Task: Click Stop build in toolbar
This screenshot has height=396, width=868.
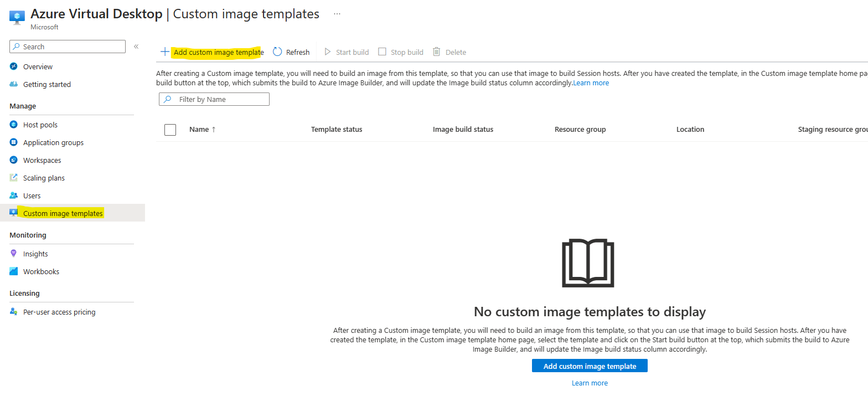Action: click(x=401, y=52)
